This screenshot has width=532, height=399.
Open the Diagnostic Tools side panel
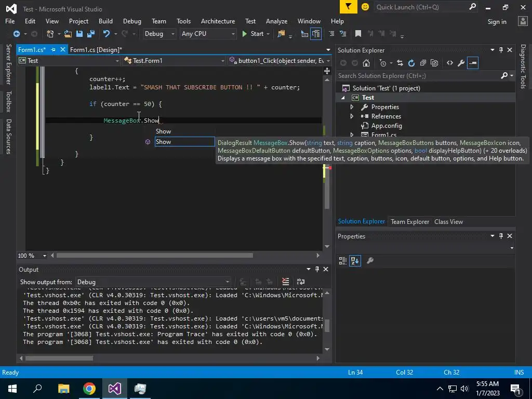click(x=523, y=66)
